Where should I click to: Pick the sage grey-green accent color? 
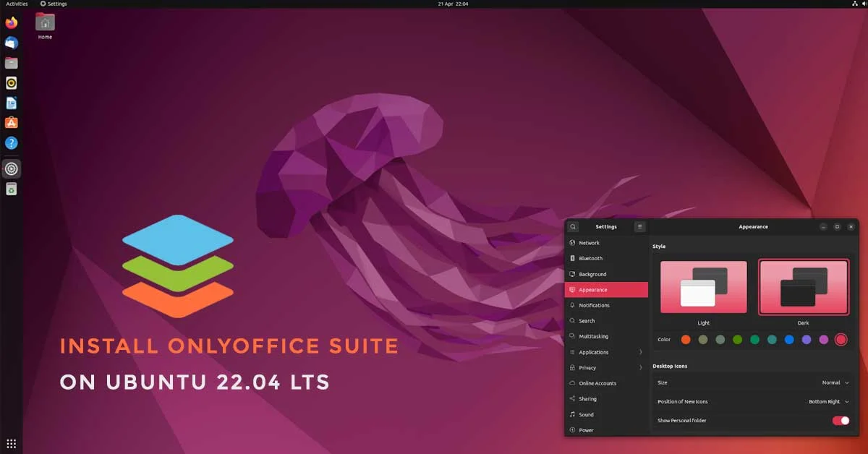coord(720,340)
